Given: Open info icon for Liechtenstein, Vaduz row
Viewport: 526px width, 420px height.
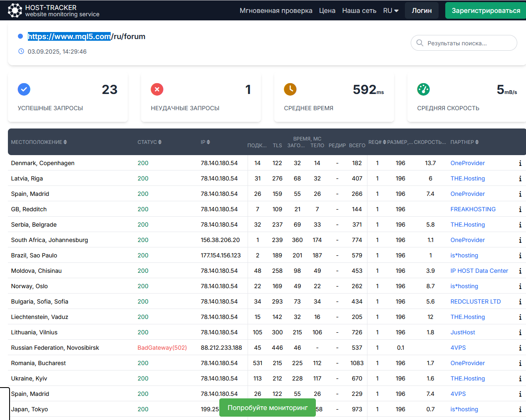Looking at the screenshot, I should pyautogui.click(x=520, y=317).
